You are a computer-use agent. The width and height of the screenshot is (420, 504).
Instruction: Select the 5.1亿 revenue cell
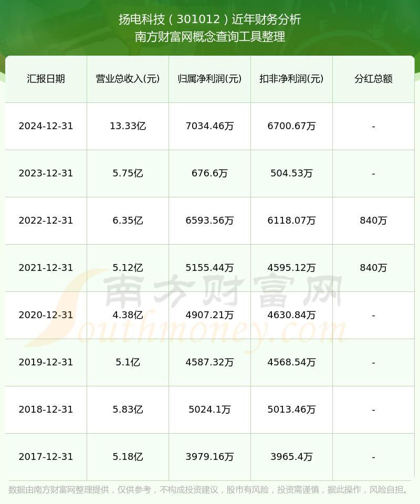coord(128,362)
